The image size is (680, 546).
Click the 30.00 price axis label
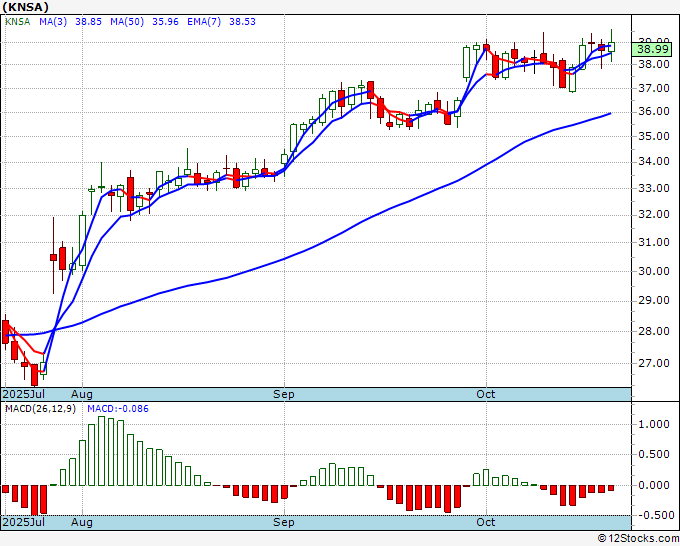[x=654, y=271]
